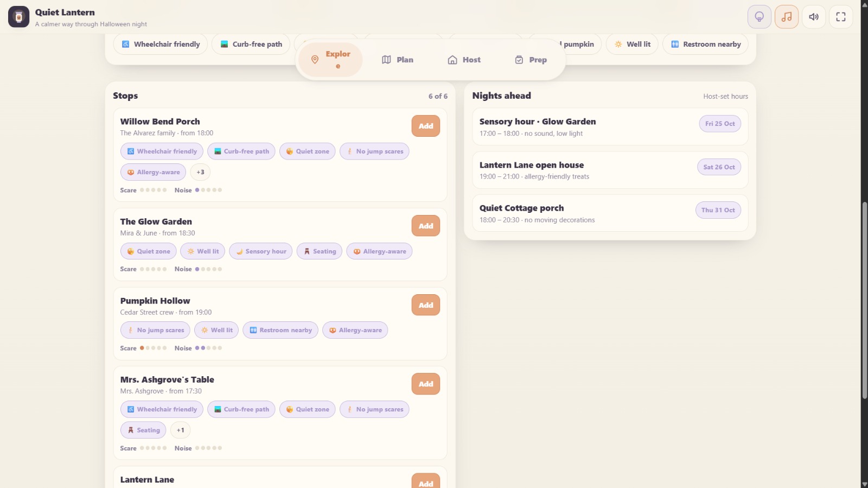Toggle the lightbulb low-light mode button
The height and width of the screenshot is (488, 868).
point(759,17)
